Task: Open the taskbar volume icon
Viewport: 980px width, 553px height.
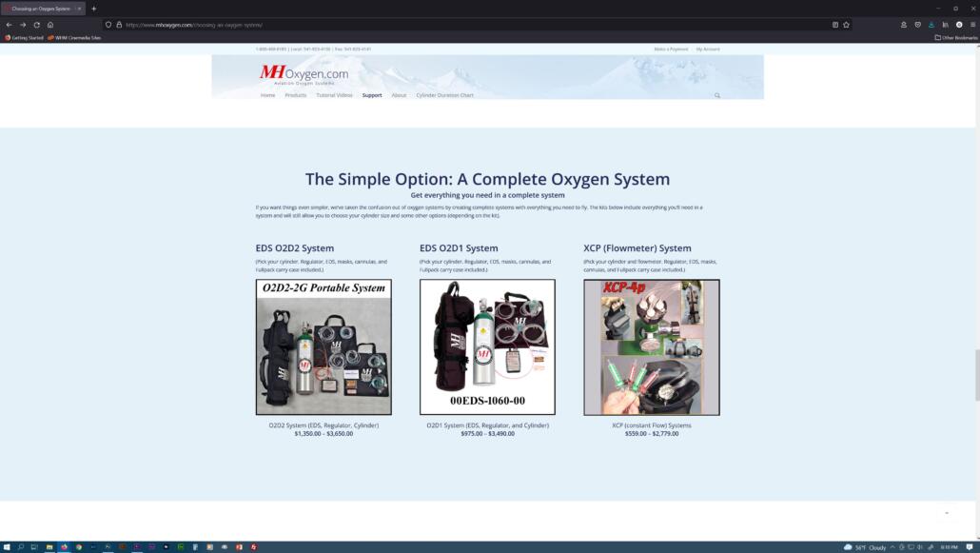Action: pyautogui.click(x=920, y=547)
